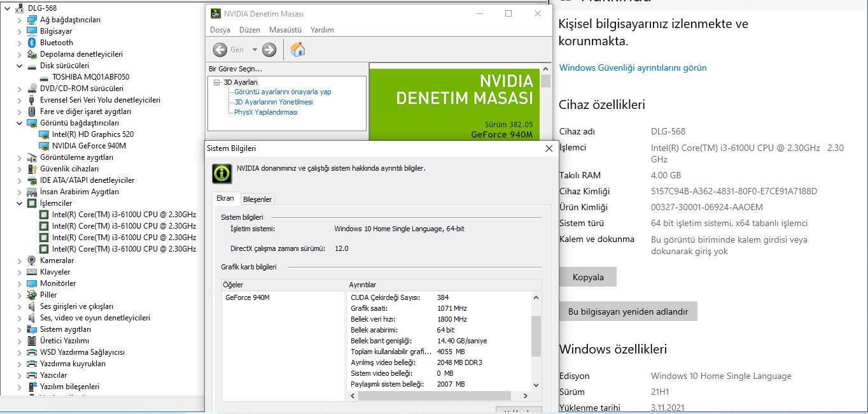Image resolution: width=868 pixels, height=414 pixels.
Task: Click the TOSHIBA MQ01ABF050 drive icon
Action: tap(44, 77)
